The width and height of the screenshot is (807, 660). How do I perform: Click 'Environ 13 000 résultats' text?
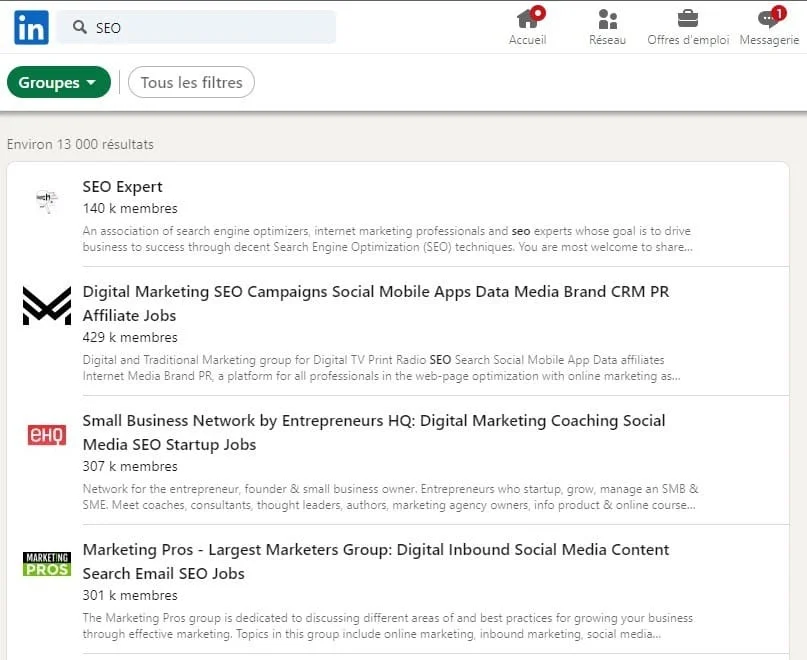pyautogui.click(x=80, y=144)
